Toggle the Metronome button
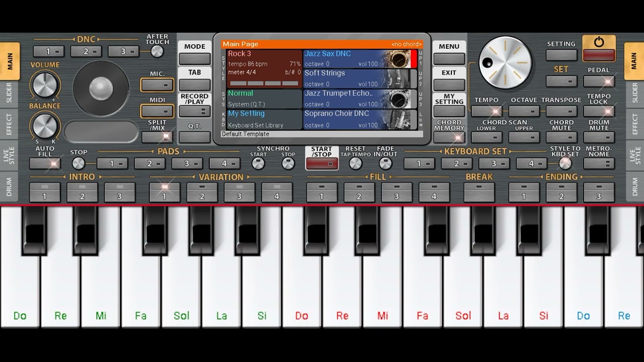 pyautogui.click(x=599, y=163)
